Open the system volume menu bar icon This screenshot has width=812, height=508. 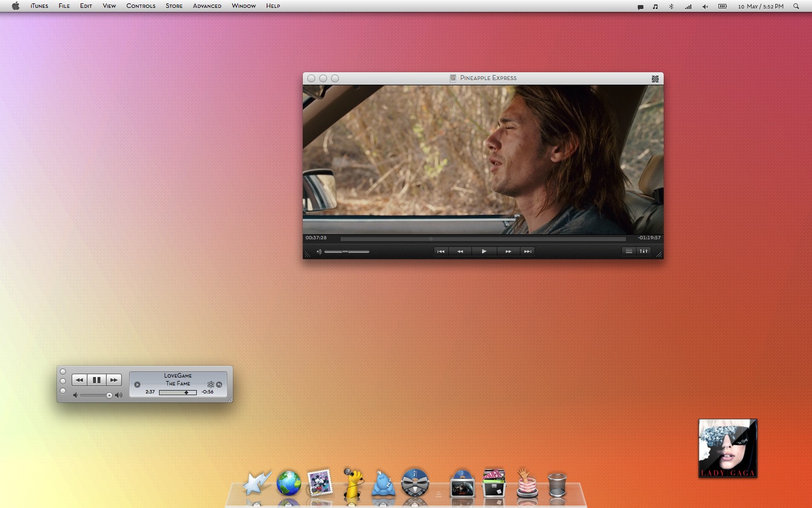click(x=705, y=6)
